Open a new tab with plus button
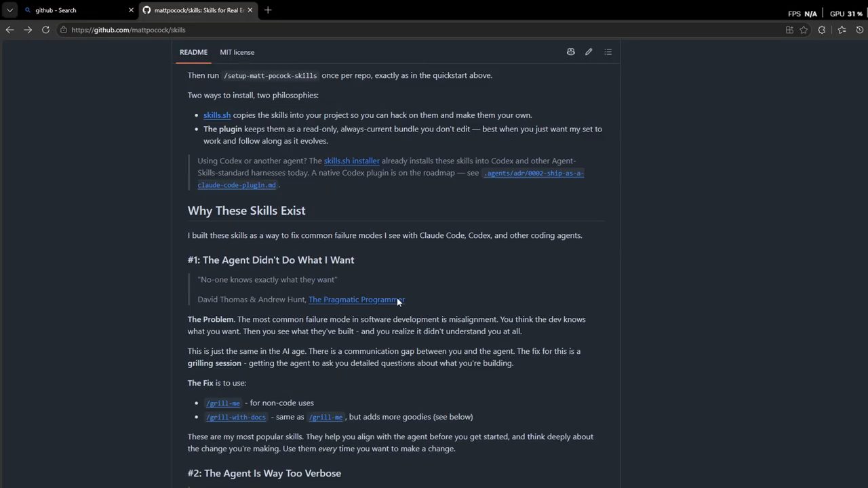868x488 pixels. tap(268, 10)
